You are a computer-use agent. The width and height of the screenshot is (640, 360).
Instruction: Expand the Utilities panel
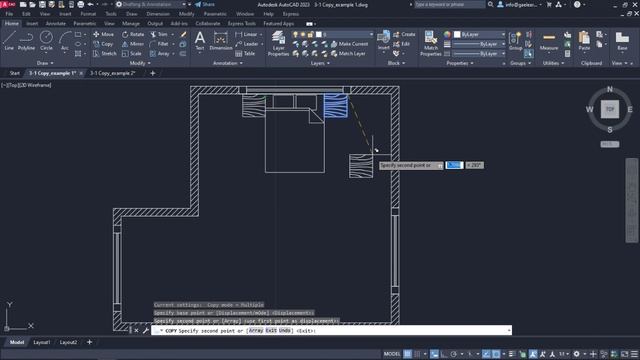(x=553, y=63)
